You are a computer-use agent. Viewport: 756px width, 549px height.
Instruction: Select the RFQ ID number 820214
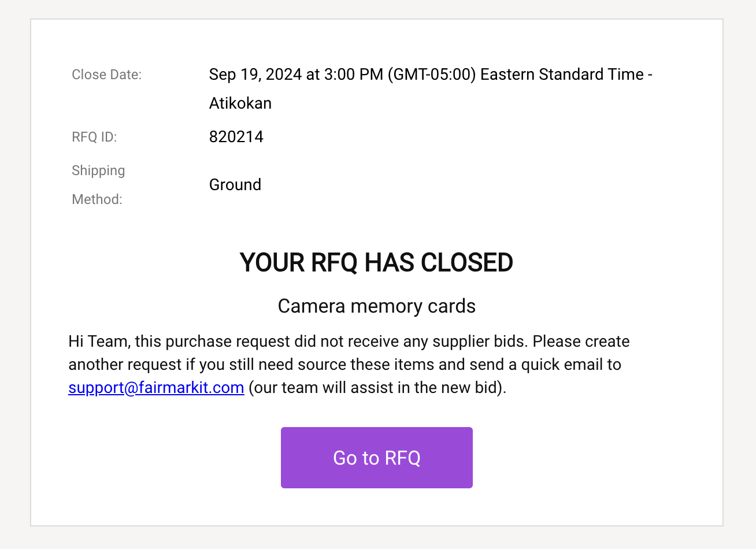coord(236,137)
